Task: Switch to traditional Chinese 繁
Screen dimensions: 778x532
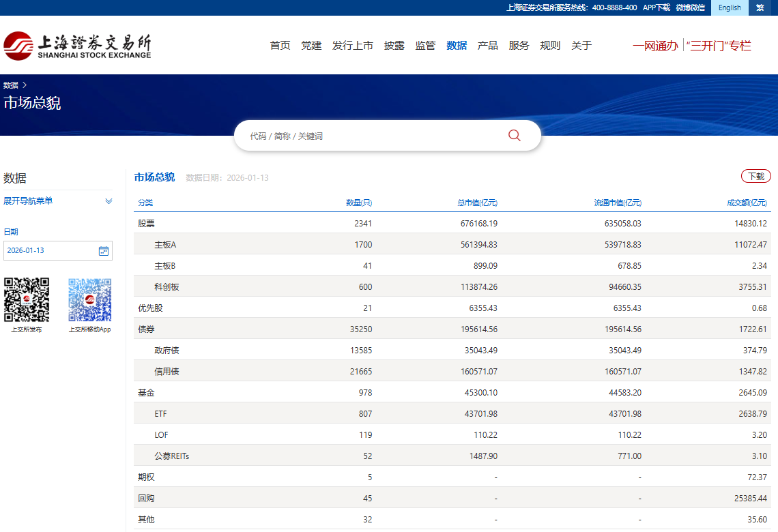Action: [760, 8]
